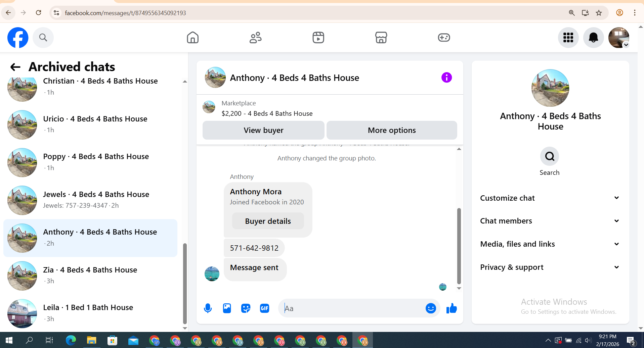Open the Gaming icon
The width and height of the screenshot is (644, 348).
pos(444,38)
